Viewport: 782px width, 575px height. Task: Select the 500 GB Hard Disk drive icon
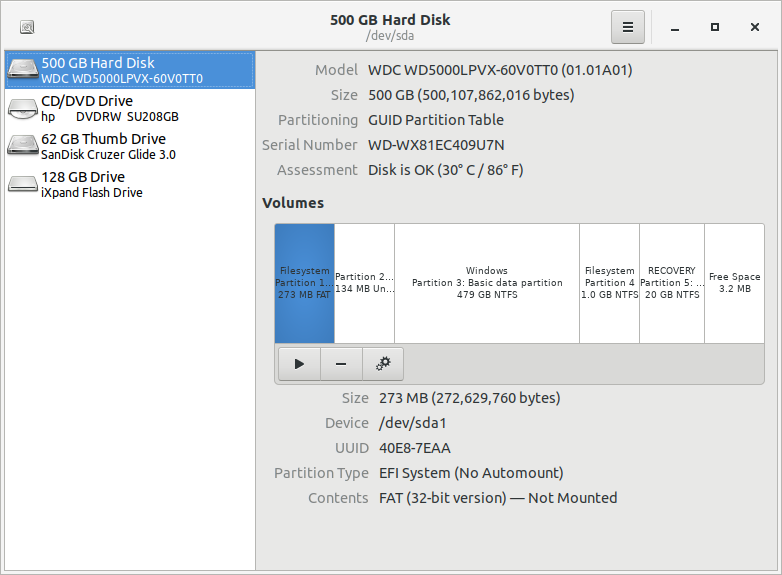coord(23,69)
